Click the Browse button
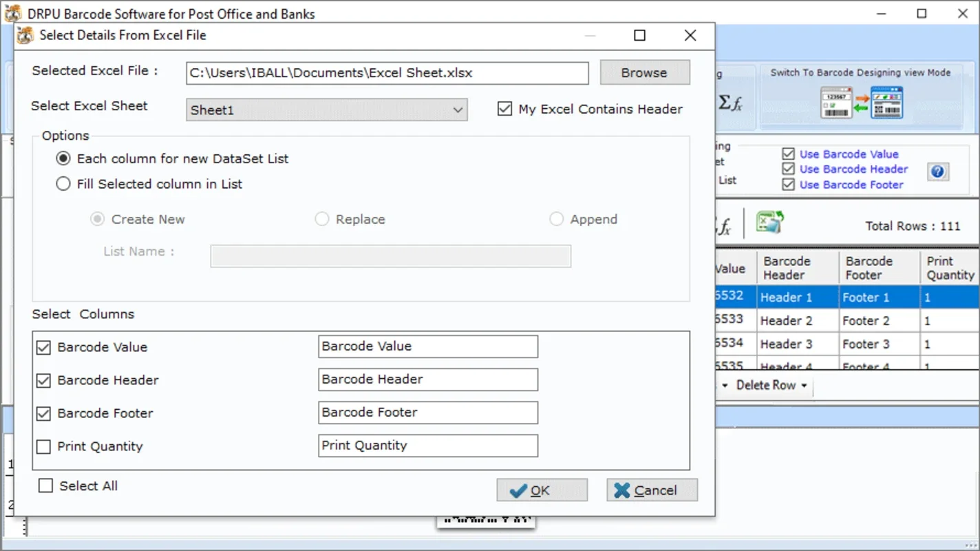Viewport: 980px width, 551px height. 645,72
